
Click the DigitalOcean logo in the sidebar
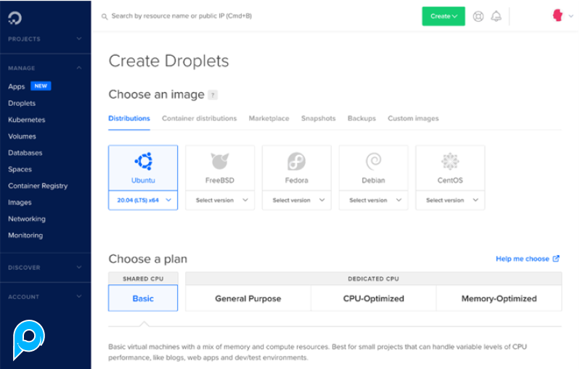coord(15,17)
